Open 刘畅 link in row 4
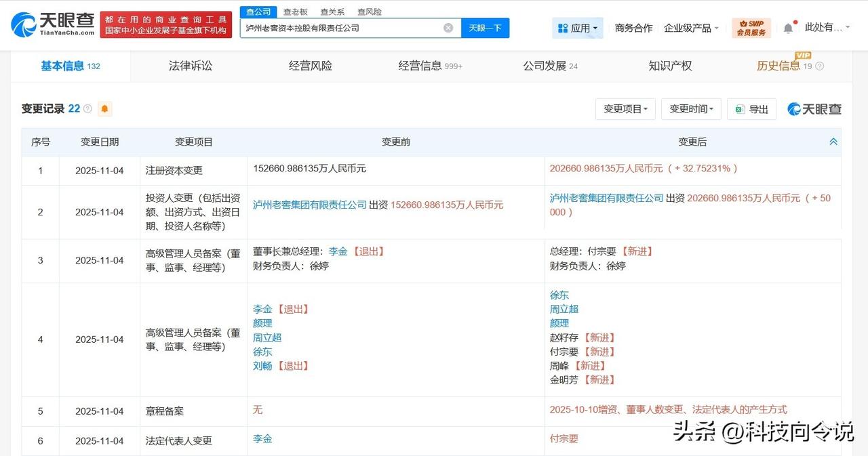Image resolution: width=868 pixels, height=456 pixels. (x=262, y=365)
